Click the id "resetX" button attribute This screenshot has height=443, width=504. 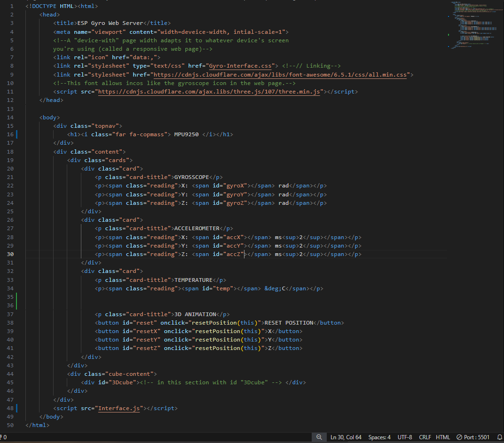(x=141, y=331)
